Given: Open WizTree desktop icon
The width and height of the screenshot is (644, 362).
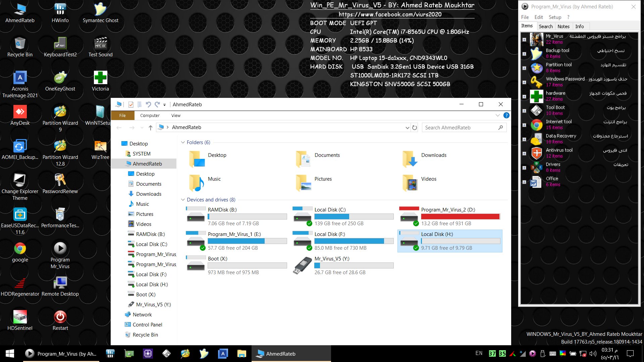Looking at the screenshot, I should [x=100, y=150].
